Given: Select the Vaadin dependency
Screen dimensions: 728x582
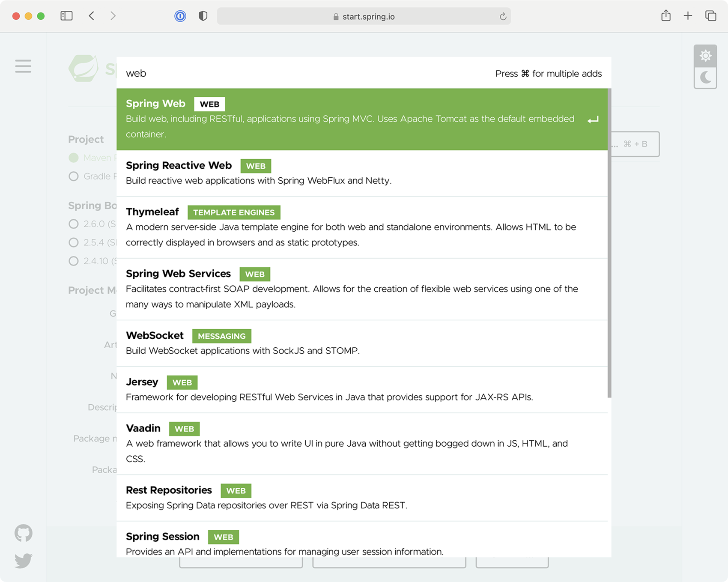Looking at the screenshot, I should pos(362,444).
